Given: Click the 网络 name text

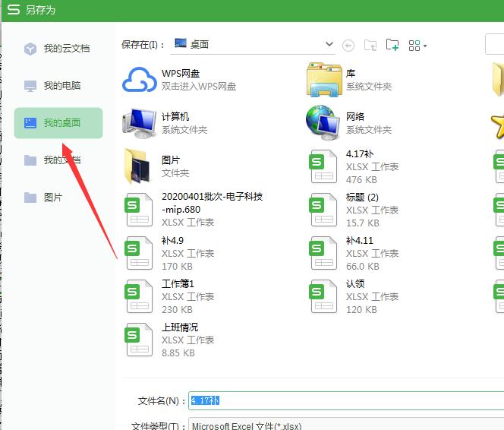Looking at the screenshot, I should pyautogui.click(x=355, y=117).
